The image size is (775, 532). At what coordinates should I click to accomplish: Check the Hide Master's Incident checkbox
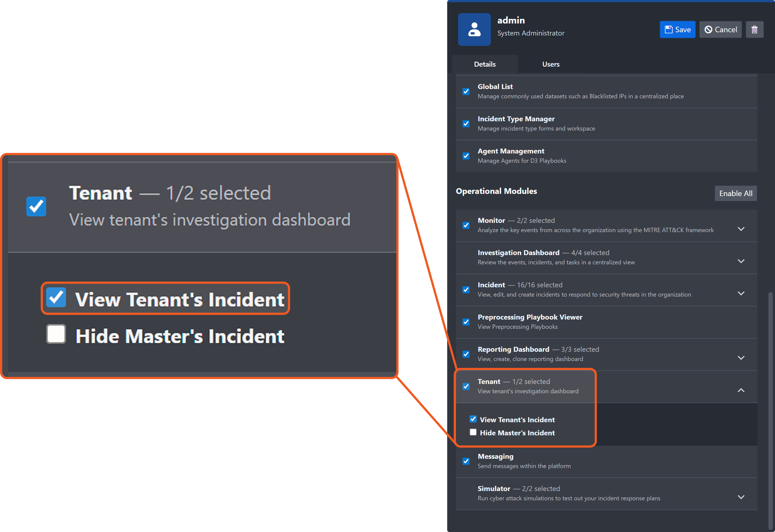coord(473,432)
